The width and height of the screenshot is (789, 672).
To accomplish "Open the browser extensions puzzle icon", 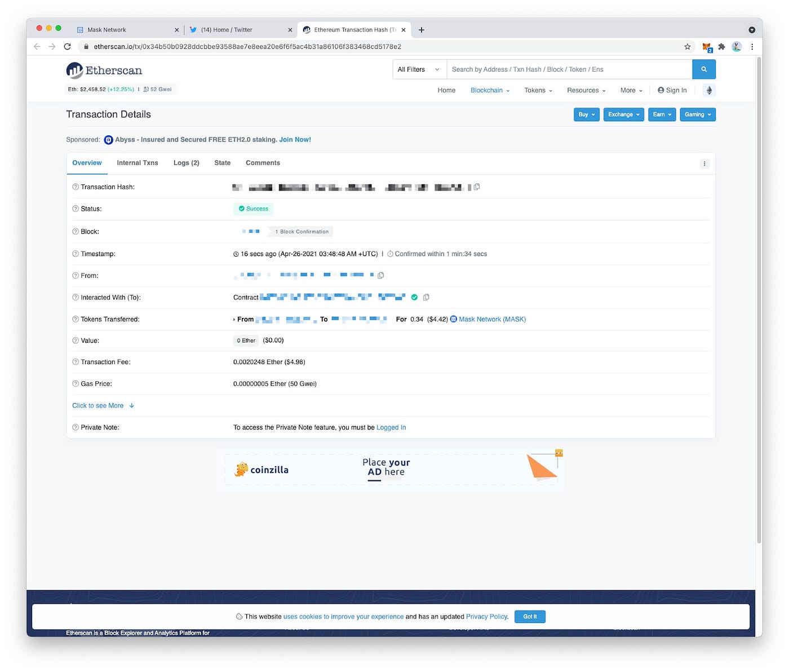I will click(x=721, y=47).
